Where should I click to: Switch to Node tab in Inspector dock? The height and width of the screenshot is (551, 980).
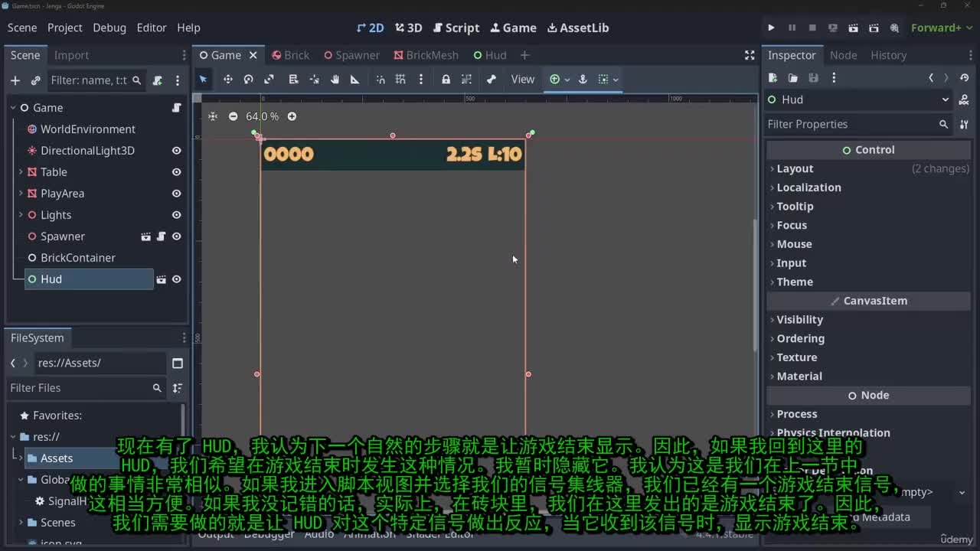(x=843, y=55)
